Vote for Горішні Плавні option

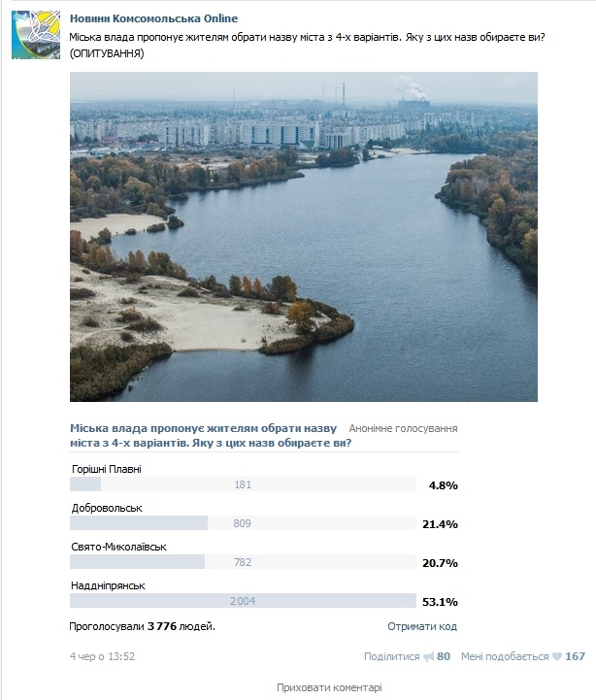pyautogui.click(x=106, y=469)
